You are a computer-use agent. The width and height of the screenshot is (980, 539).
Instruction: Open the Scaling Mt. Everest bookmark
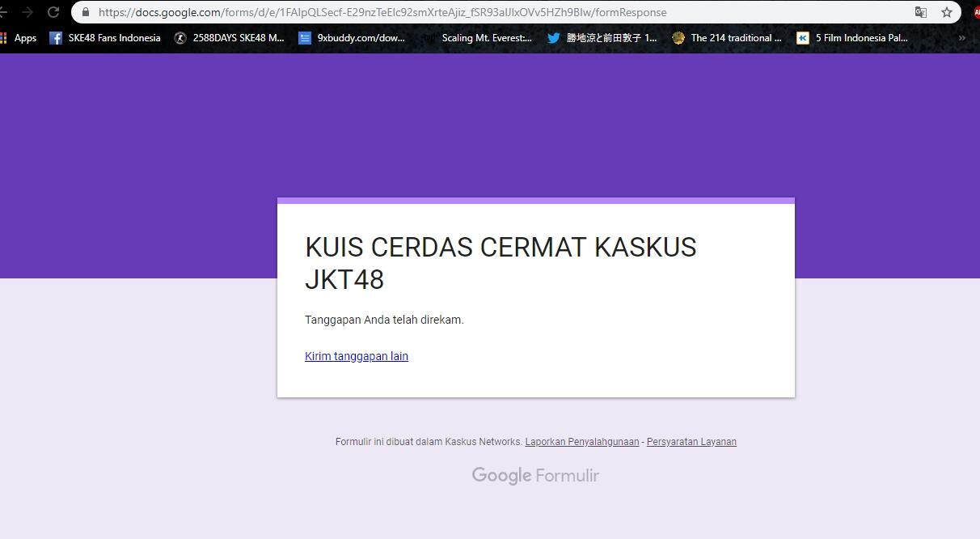[x=487, y=37]
